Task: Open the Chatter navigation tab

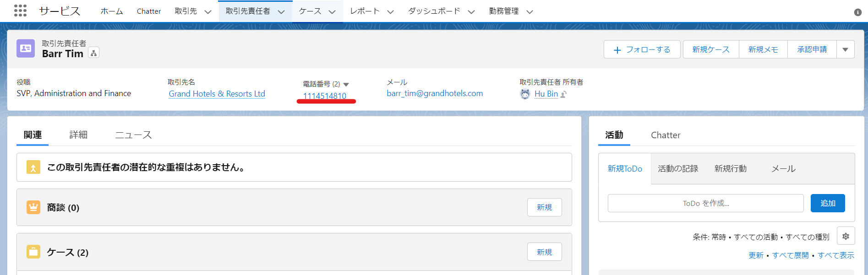Action: pyautogui.click(x=149, y=11)
